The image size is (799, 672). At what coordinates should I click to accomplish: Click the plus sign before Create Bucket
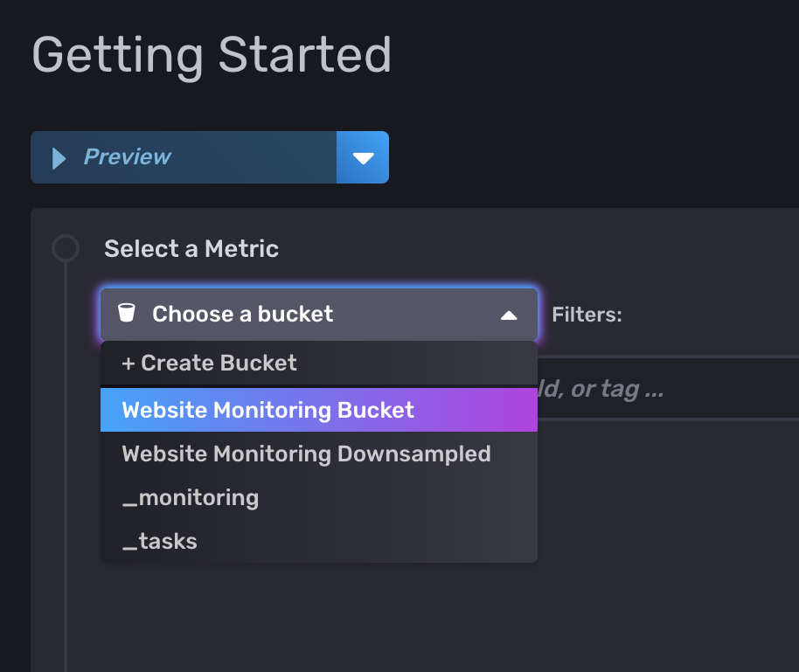129,364
